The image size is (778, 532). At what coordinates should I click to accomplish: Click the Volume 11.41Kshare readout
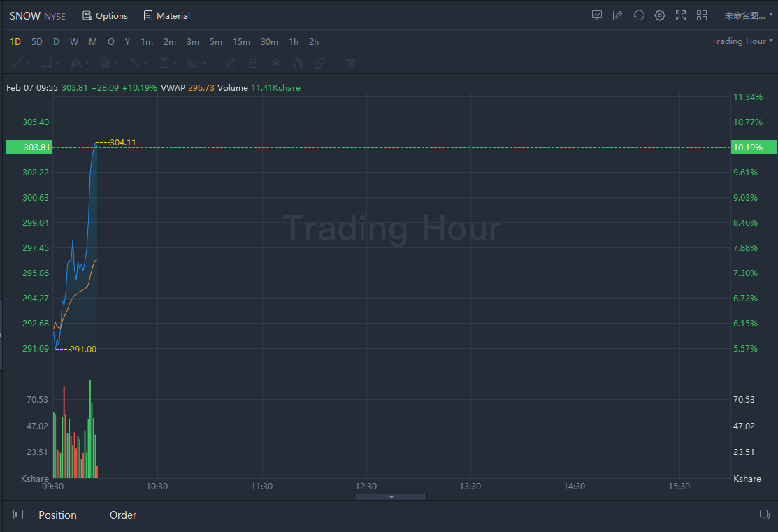tap(259, 88)
